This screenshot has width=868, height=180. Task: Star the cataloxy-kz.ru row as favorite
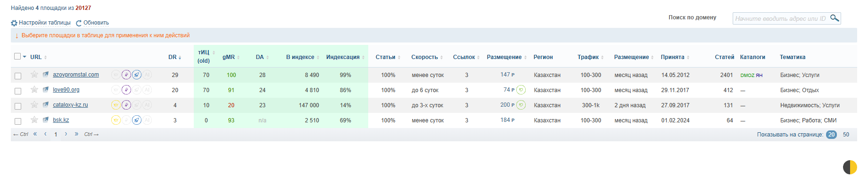[x=34, y=104]
